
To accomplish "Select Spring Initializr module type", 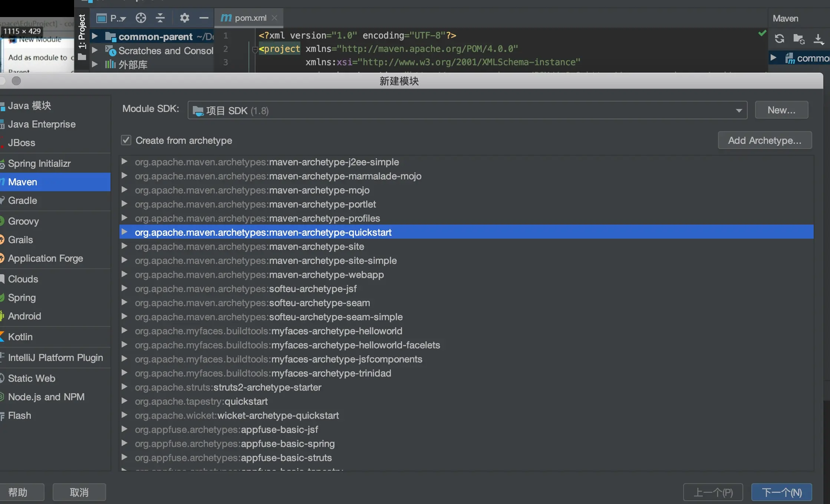I will point(39,163).
